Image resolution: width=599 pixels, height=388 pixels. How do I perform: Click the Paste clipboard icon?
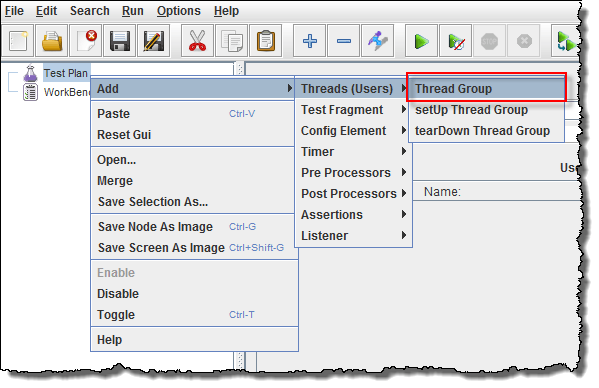pos(266,41)
